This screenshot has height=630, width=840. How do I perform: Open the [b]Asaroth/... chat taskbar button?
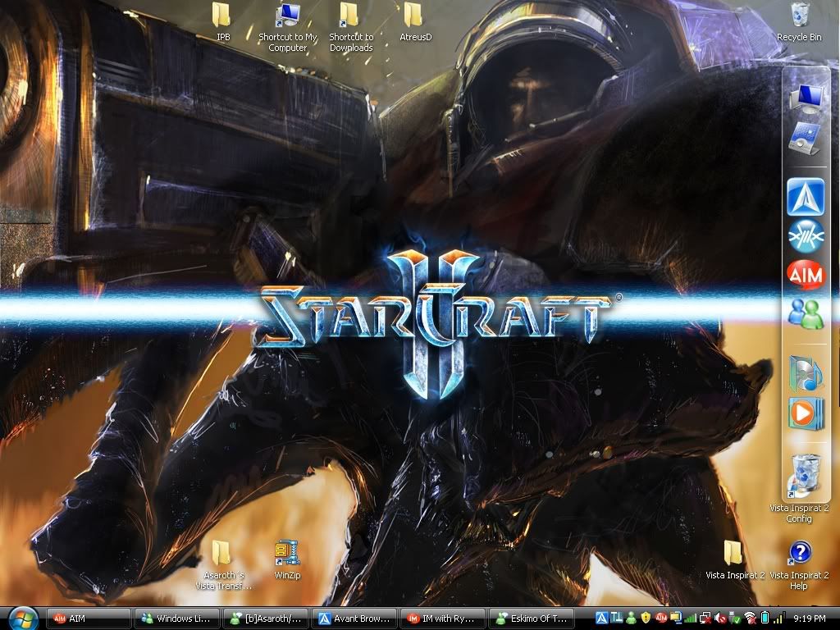[266, 619]
